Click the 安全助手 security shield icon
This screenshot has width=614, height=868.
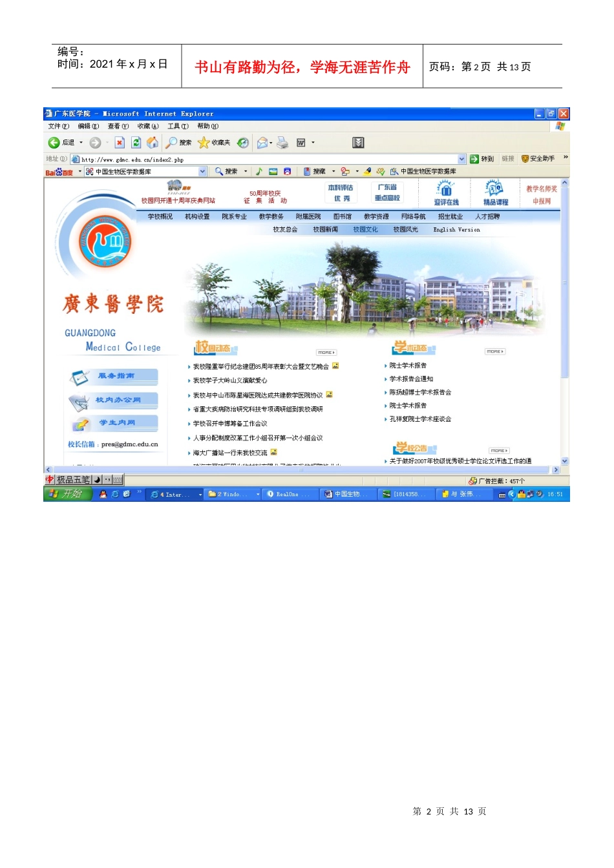[538, 159]
